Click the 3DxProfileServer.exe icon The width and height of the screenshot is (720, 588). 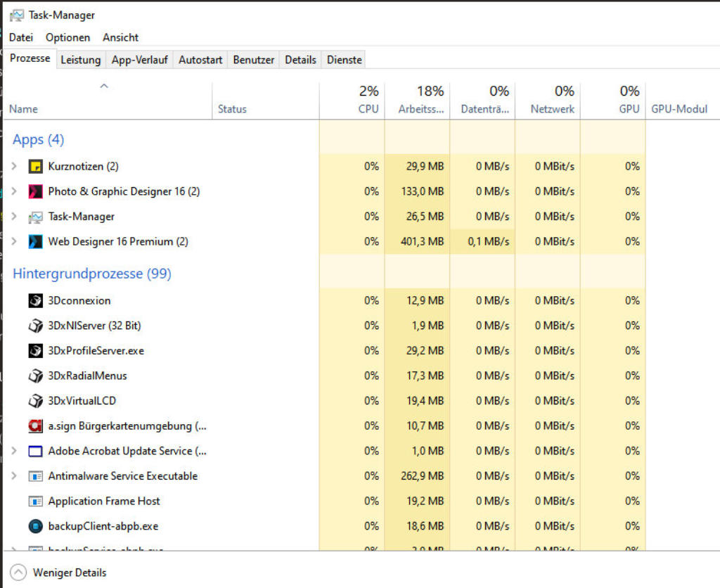click(35, 350)
